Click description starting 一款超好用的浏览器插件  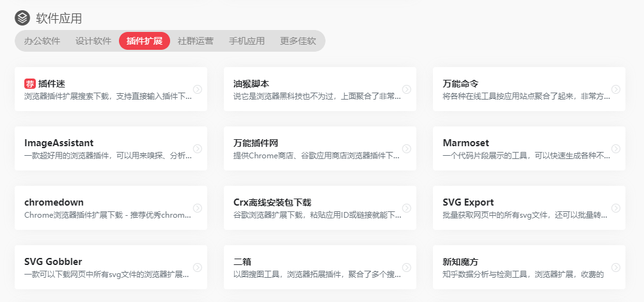[108, 156]
